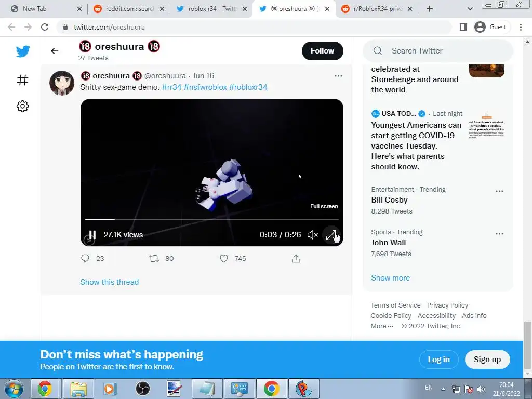Click the magnifier icon in Search Twitter

coord(378,51)
